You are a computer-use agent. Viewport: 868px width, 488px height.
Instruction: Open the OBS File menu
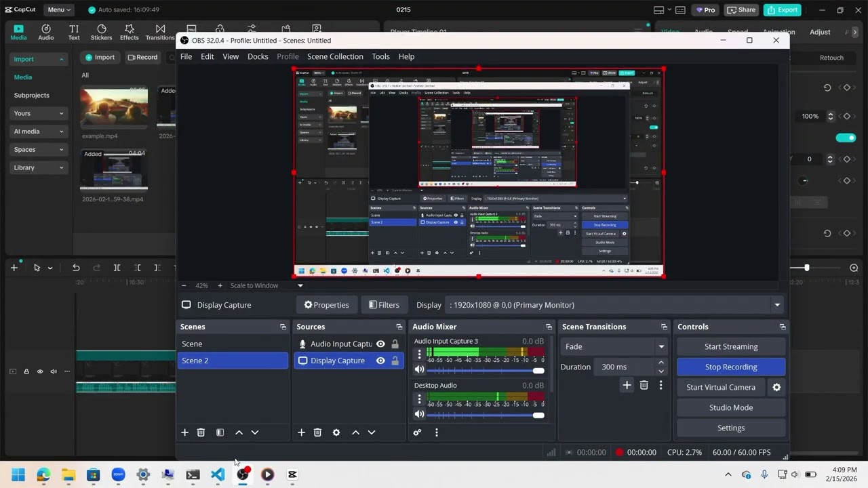coord(186,56)
